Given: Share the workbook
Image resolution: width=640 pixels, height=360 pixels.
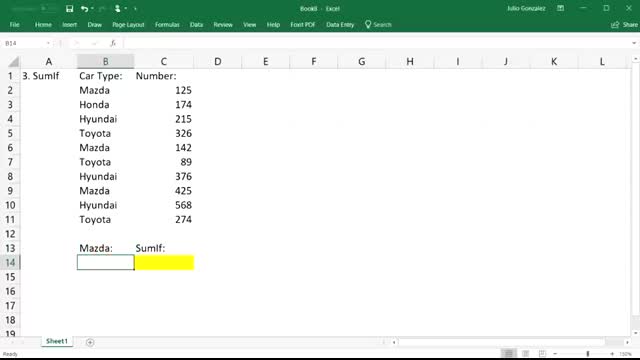Looking at the screenshot, I should pos(624,25).
